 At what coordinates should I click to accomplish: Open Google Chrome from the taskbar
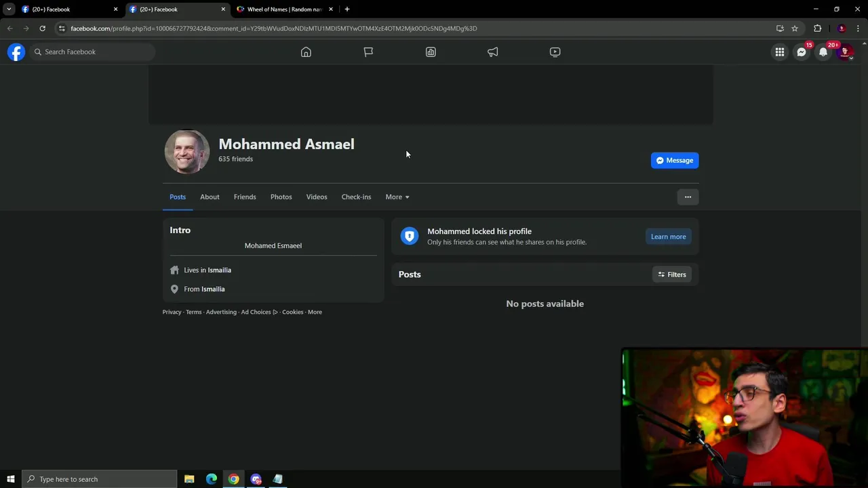coord(233,479)
